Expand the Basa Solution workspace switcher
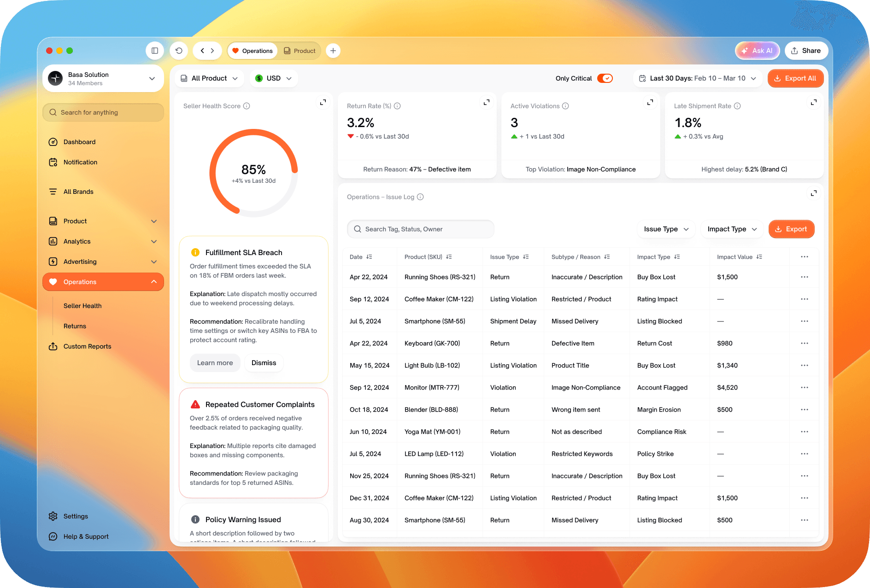The width and height of the screenshot is (870, 588). coord(103,78)
